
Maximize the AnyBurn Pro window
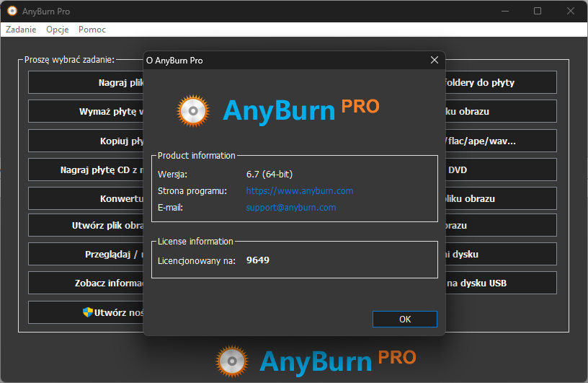click(538, 12)
